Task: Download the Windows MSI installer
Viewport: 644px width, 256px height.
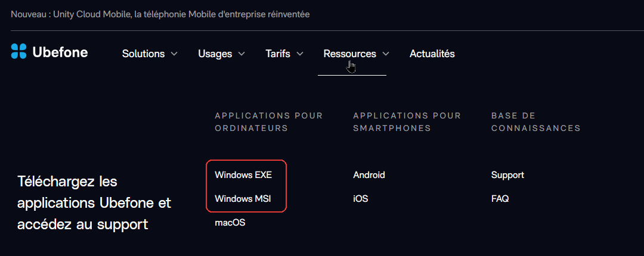Action: pos(243,199)
